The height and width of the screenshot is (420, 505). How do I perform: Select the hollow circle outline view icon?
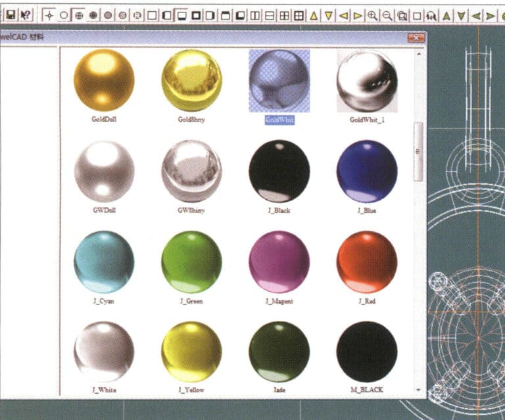tap(64, 15)
